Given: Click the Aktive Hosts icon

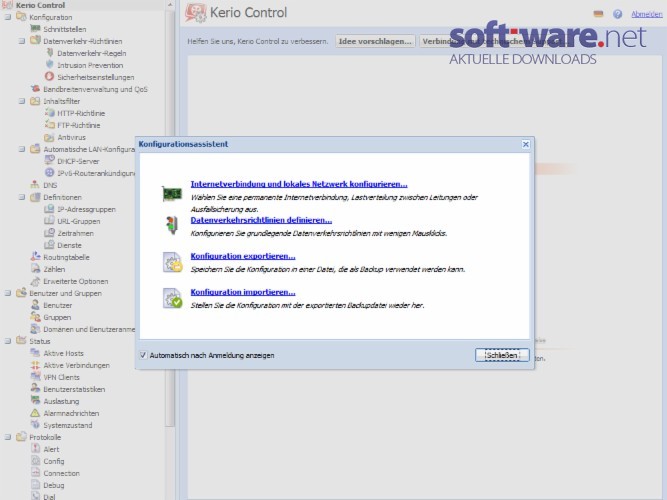Looking at the screenshot, I should coord(35,353).
